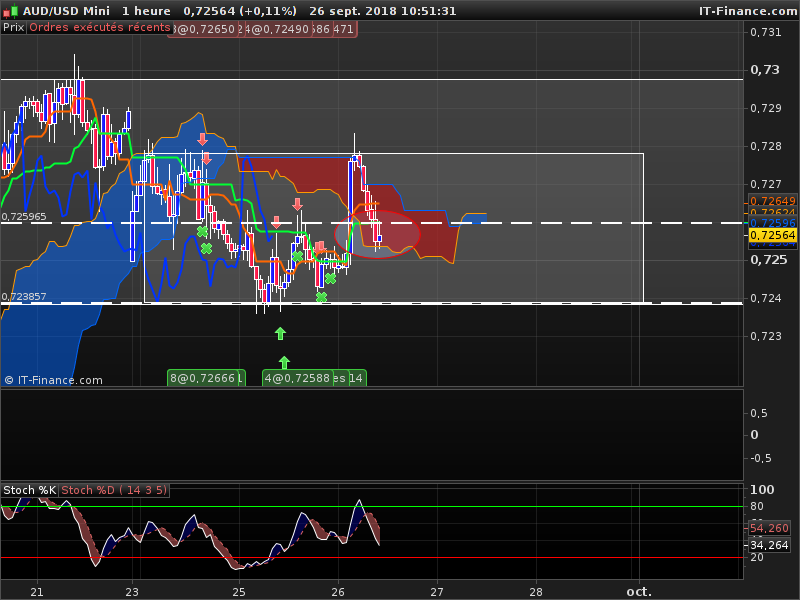This screenshot has height=600, width=800.
Task: Change the 1 heure timeframe label
Action: (146, 11)
